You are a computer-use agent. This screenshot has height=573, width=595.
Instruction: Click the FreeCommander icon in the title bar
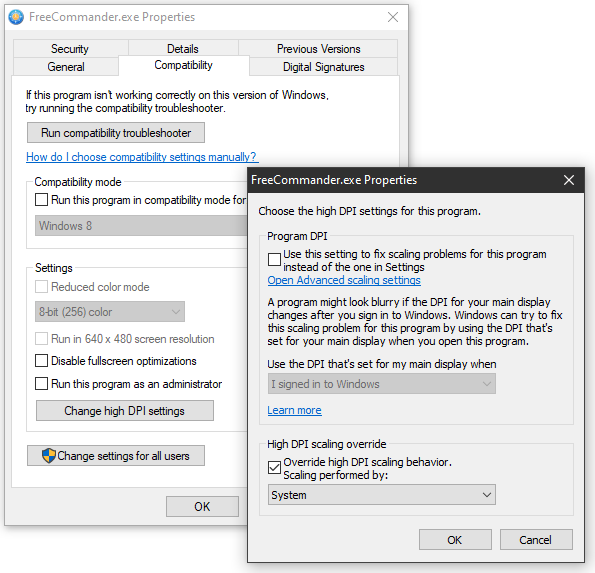click(16, 17)
